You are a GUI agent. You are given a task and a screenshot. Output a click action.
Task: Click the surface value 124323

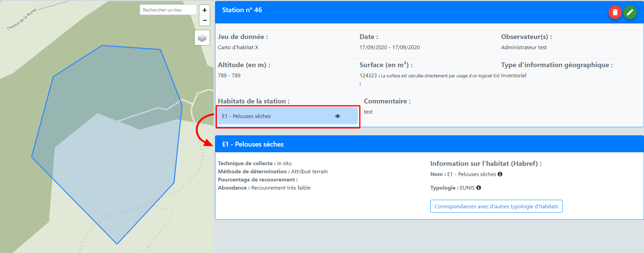tap(368, 76)
